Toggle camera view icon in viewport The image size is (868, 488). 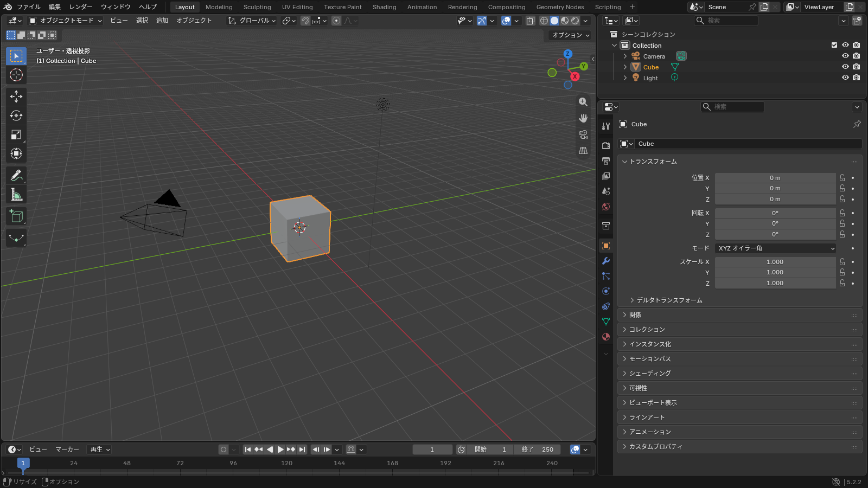pos(583,134)
